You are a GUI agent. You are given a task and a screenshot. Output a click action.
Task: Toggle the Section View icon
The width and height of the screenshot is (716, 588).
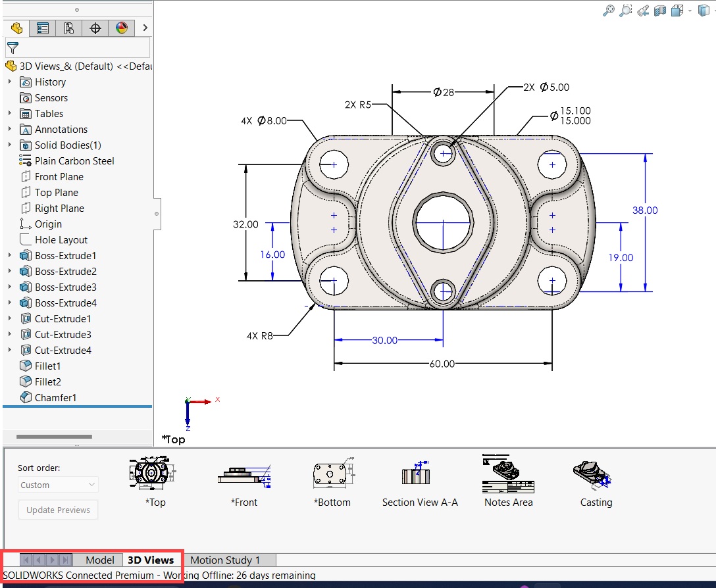click(660, 11)
